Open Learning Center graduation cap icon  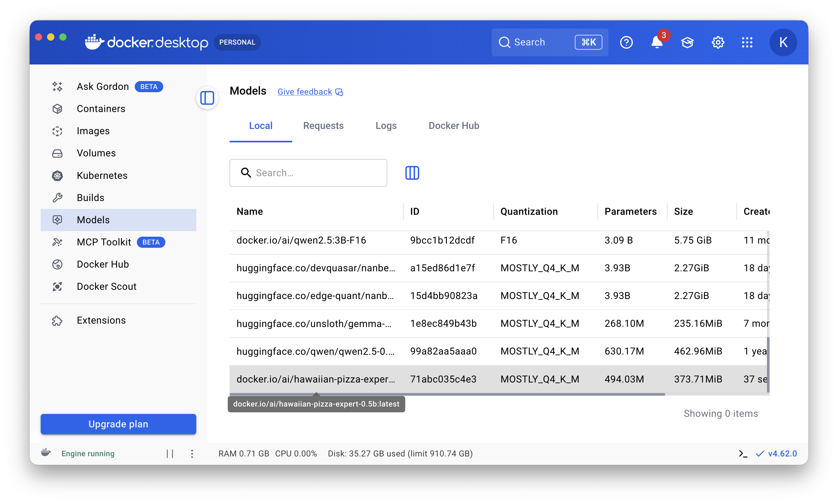tap(687, 43)
